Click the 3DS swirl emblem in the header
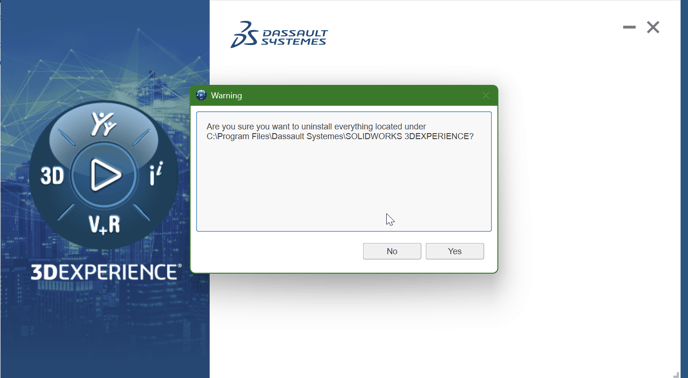Image resolution: width=688 pixels, height=378 pixels. [244, 34]
